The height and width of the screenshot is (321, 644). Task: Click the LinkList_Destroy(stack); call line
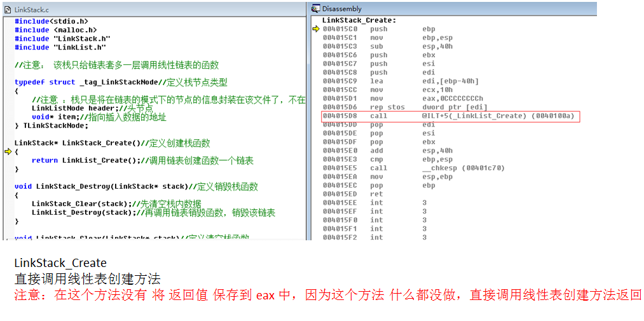point(153,213)
